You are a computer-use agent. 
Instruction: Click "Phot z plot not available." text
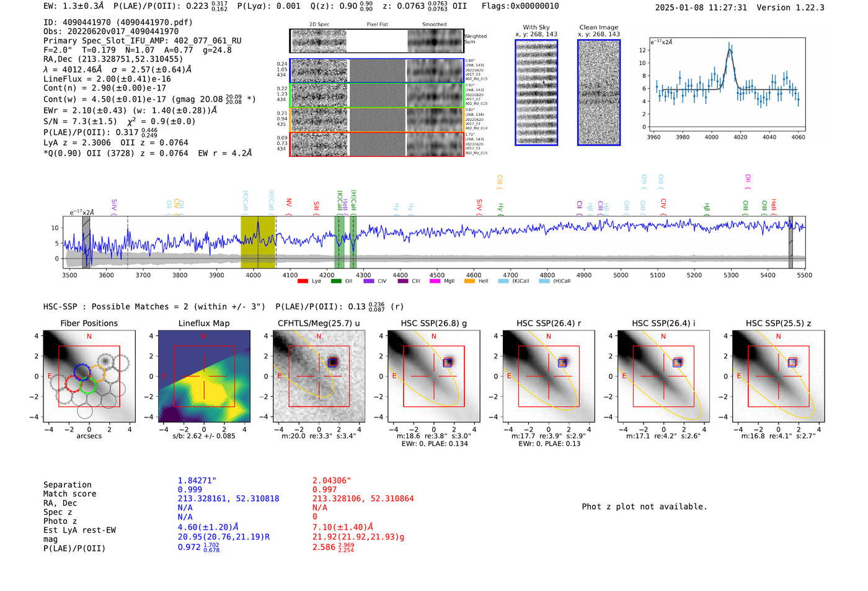[x=644, y=507]
